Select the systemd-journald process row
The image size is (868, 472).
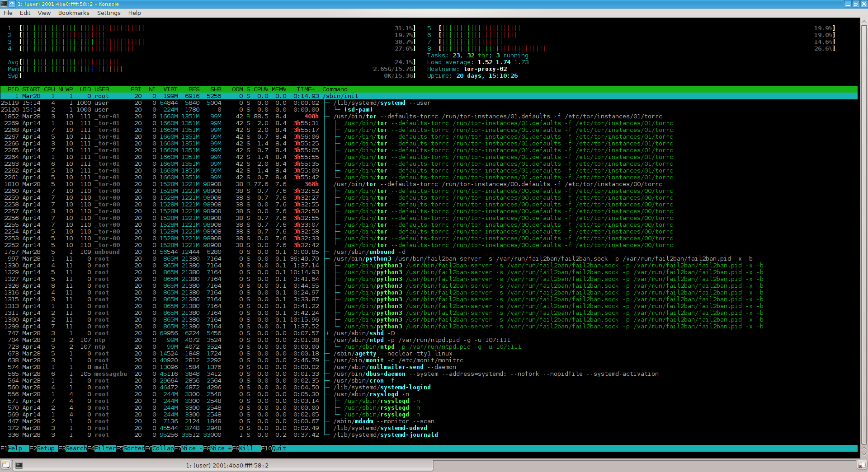[x=429, y=435]
